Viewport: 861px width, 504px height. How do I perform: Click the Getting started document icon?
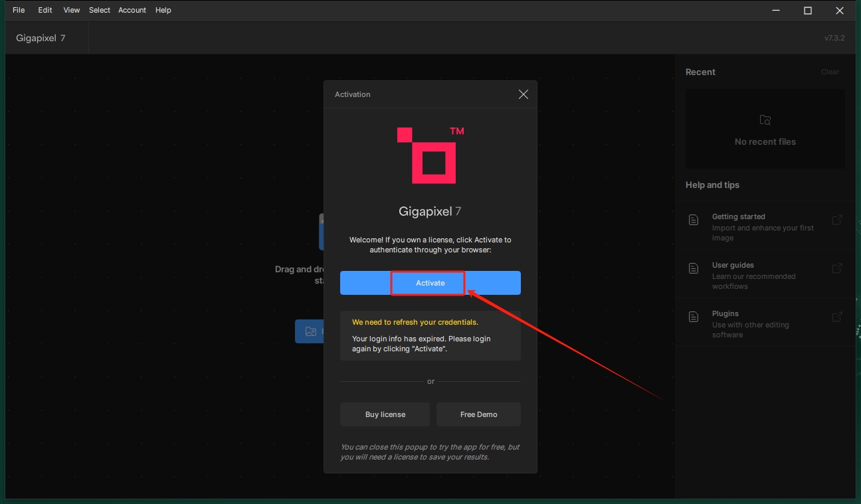click(x=694, y=220)
